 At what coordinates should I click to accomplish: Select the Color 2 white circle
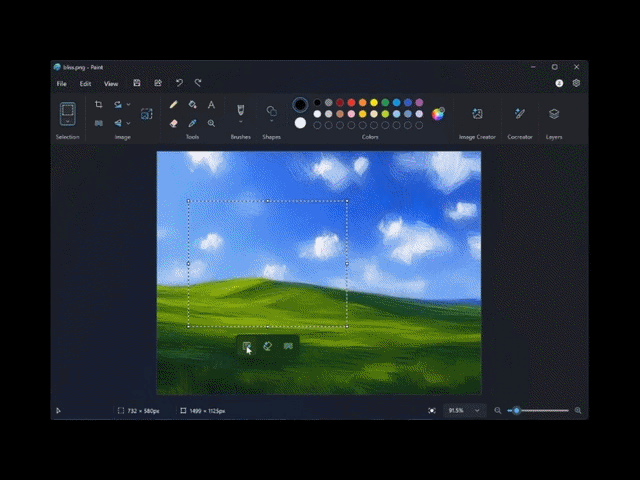pyautogui.click(x=300, y=123)
